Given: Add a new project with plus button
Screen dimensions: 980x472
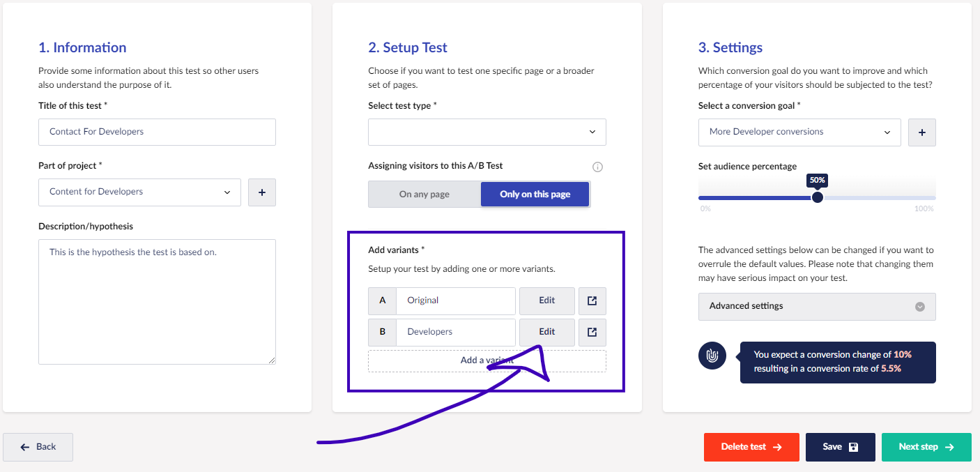Looking at the screenshot, I should (x=262, y=192).
